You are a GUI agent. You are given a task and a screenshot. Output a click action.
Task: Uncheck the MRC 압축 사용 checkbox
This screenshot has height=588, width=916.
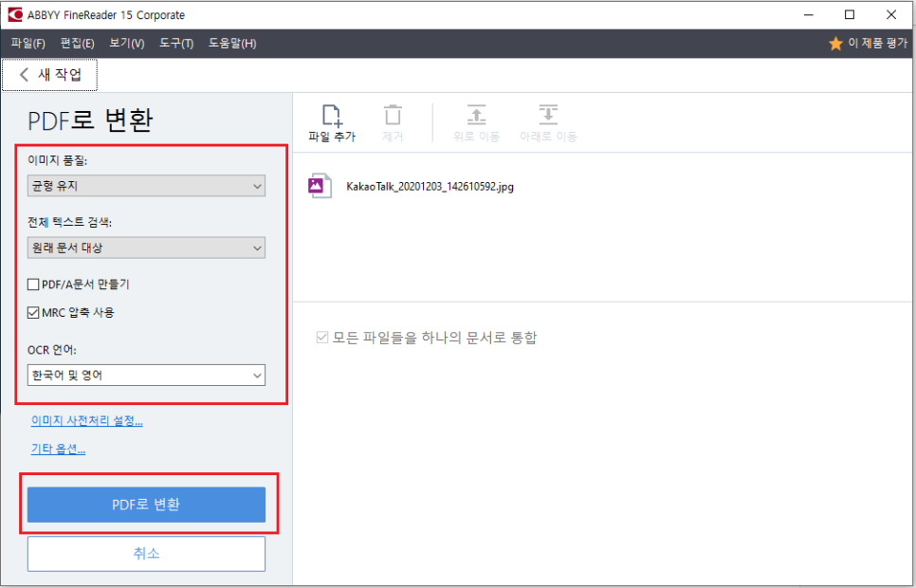pos(33,313)
